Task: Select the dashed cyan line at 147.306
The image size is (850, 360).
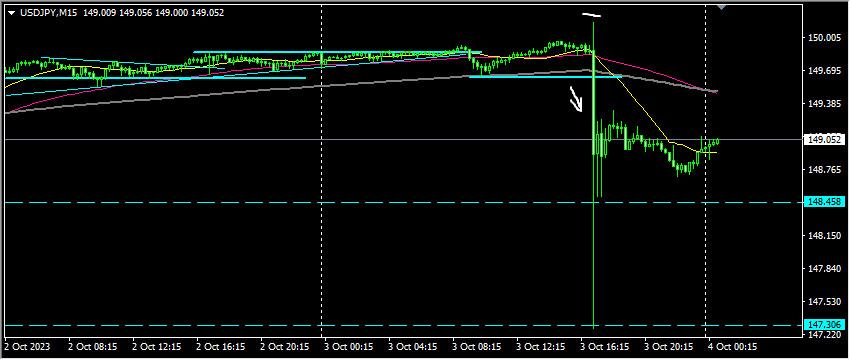Action: 401,325
